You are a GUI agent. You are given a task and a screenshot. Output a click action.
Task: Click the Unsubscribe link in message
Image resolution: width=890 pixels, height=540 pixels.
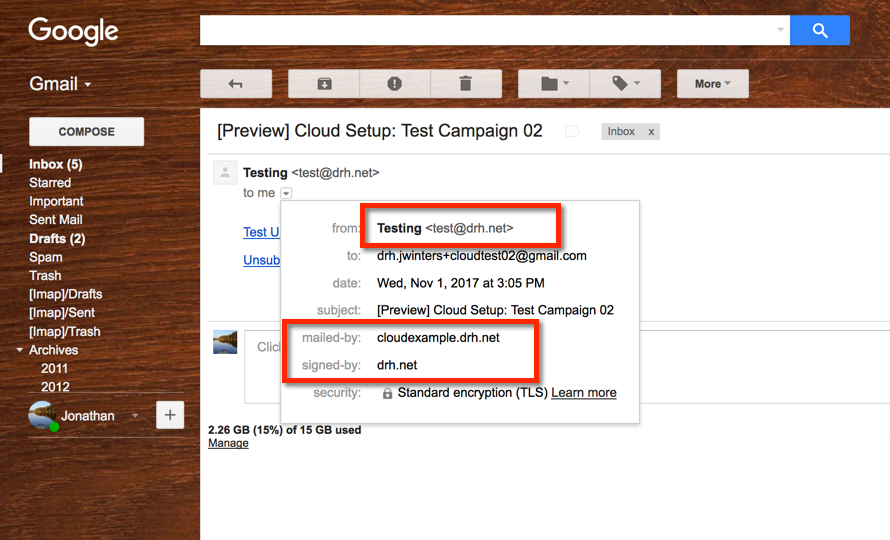pos(261,260)
